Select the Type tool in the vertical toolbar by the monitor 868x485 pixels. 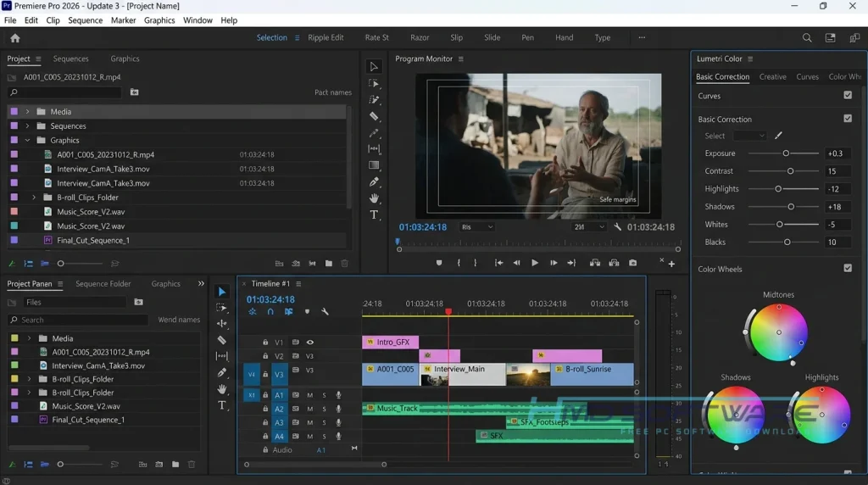[x=374, y=215]
